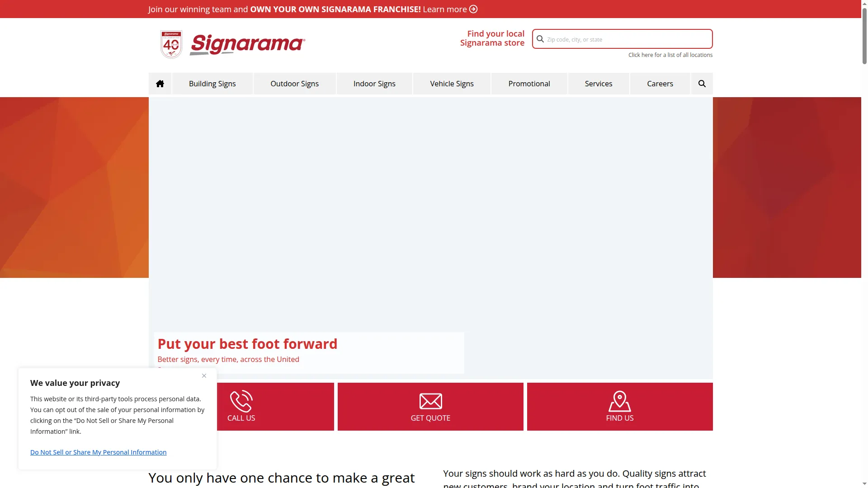Click the FIND US button label

(620, 418)
